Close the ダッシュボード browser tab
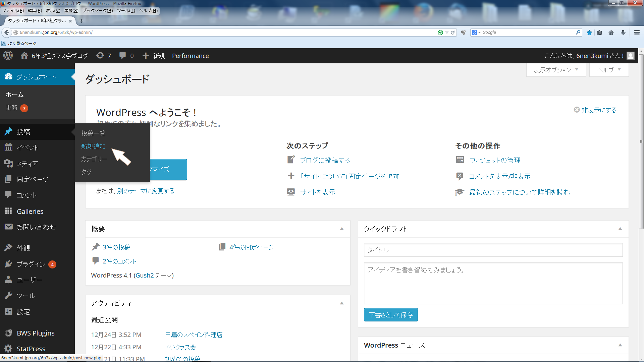The image size is (644, 362). coord(70,21)
